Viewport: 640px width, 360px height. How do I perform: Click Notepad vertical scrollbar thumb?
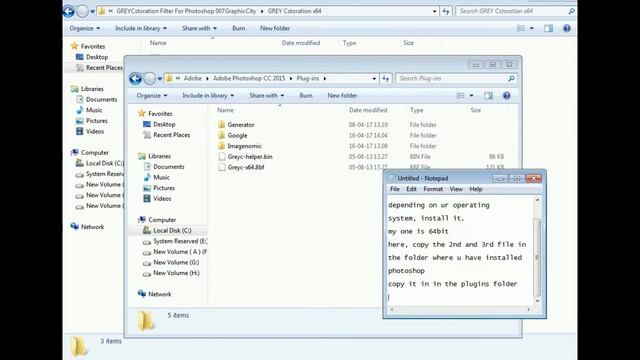[x=537, y=258]
